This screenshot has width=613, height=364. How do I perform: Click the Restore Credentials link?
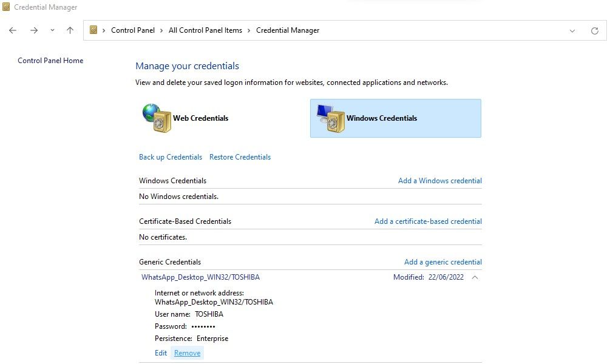pos(240,157)
